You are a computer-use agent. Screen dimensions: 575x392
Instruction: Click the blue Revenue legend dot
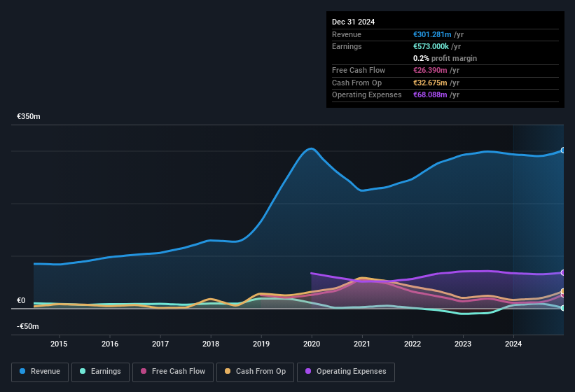coord(23,371)
